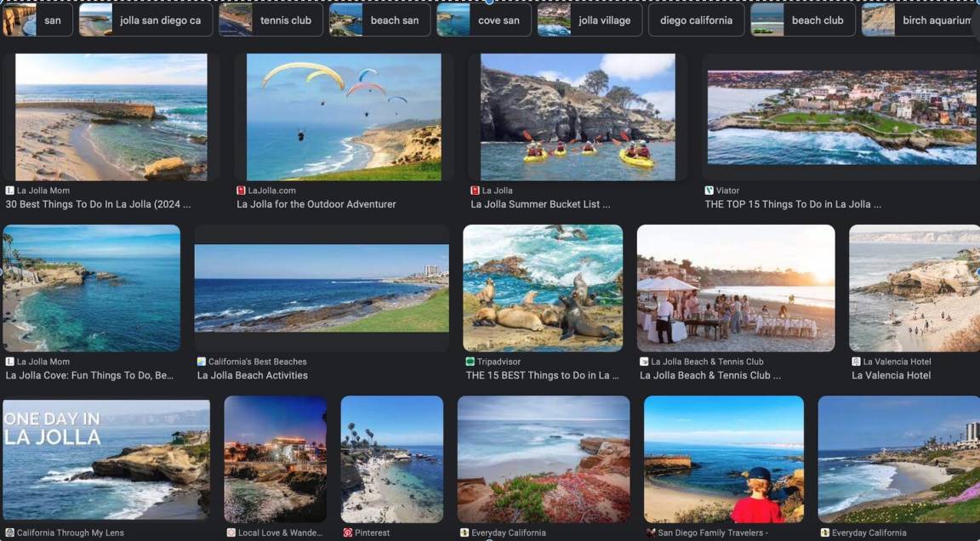Open the kayakers near cliffs image
Viewport: 980px width, 541px height.
[578, 117]
